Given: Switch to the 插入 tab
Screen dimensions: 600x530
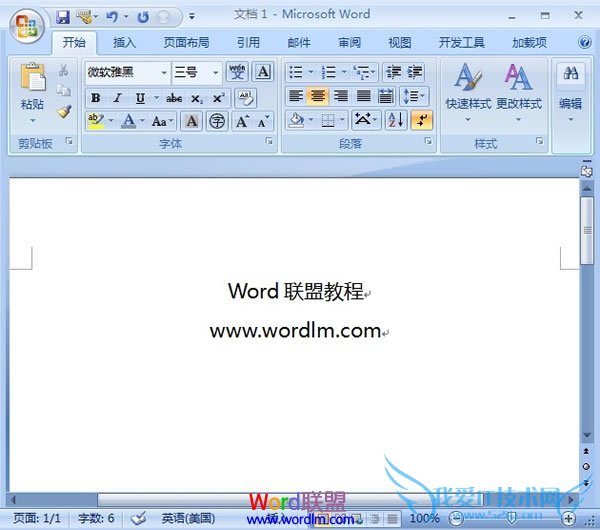Looking at the screenshot, I should (x=124, y=42).
